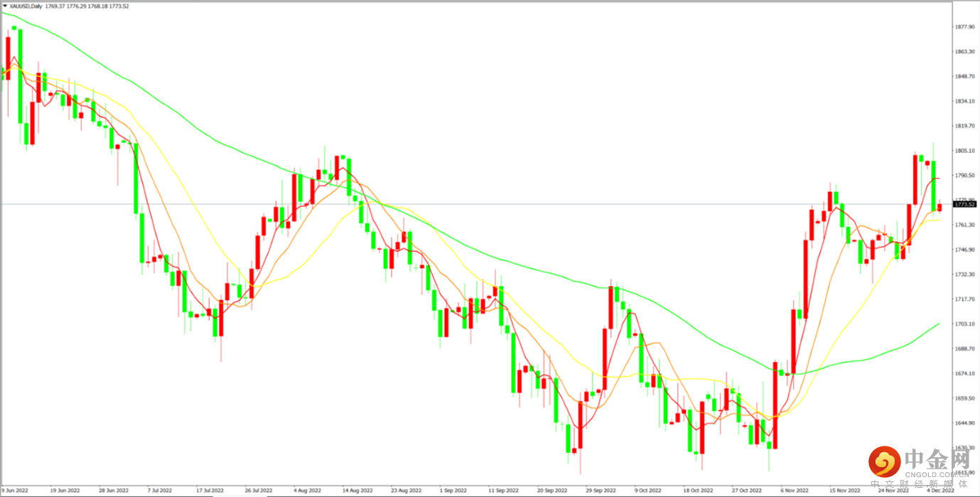Click the 1805.10 price axis label

coord(964,151)
